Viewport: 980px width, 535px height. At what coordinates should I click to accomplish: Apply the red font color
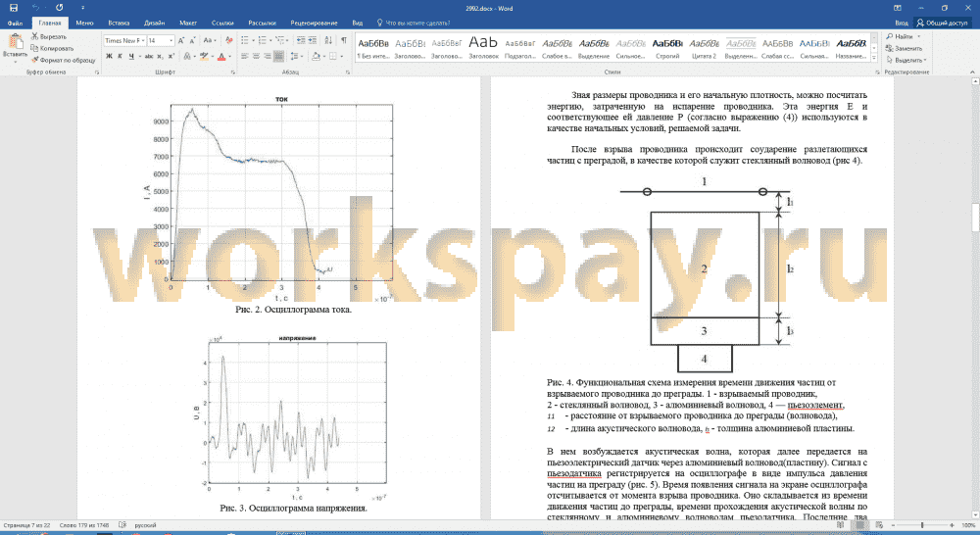(x=221, y=56)
